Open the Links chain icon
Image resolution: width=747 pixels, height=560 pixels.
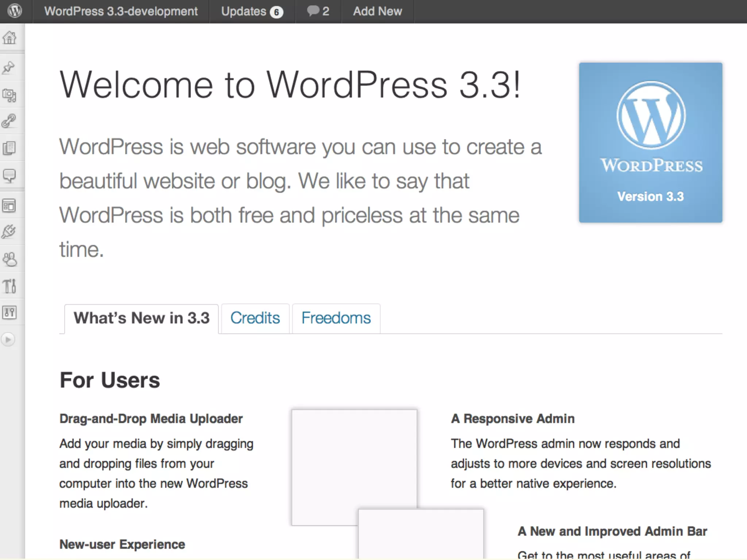(9, 121)
